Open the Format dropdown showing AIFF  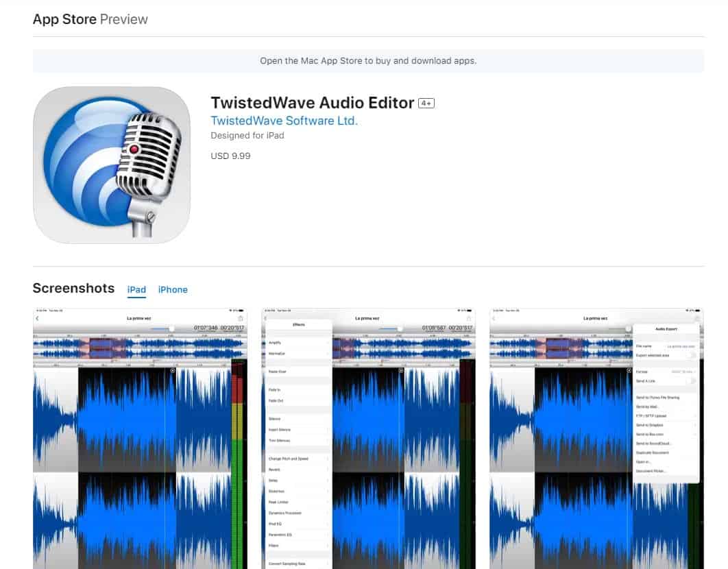[x=682, y=372]
